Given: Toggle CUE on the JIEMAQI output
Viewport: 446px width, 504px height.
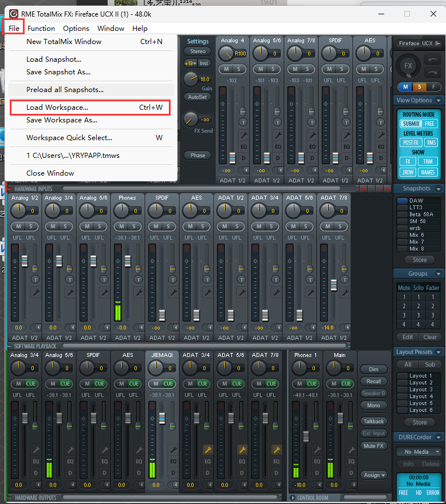Looking at the screenshot, I should [x=168, y=383].
